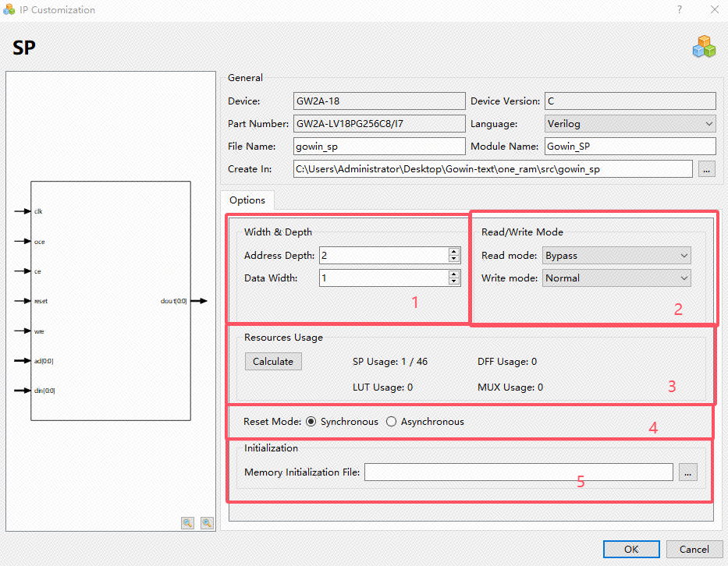Open the Language dropdown
The height and width of the screenshot is (566, 728).
coord(630,124)
